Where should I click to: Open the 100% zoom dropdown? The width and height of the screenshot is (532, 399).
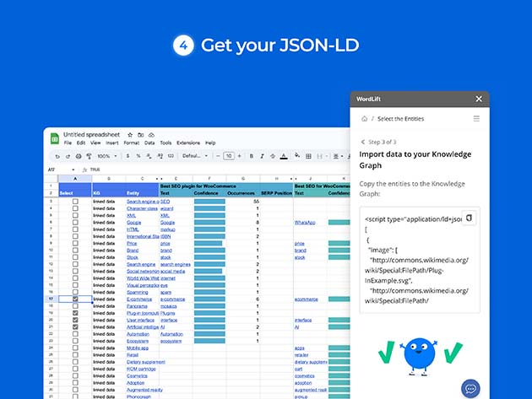107,156
